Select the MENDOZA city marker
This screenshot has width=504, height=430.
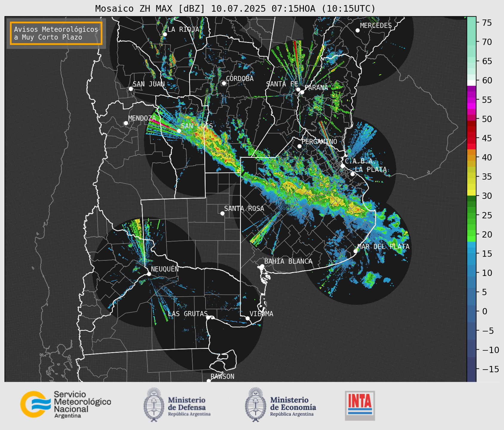[x=126, y=123]
